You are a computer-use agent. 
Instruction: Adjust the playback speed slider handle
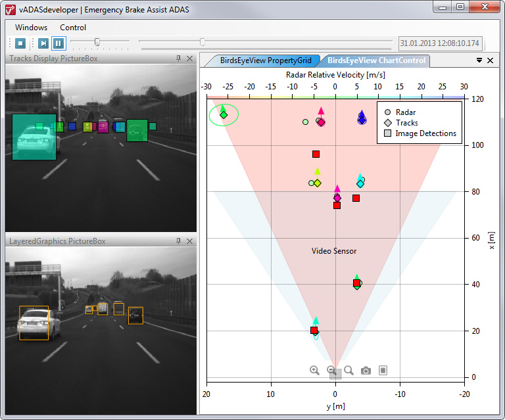coord(97,42)
